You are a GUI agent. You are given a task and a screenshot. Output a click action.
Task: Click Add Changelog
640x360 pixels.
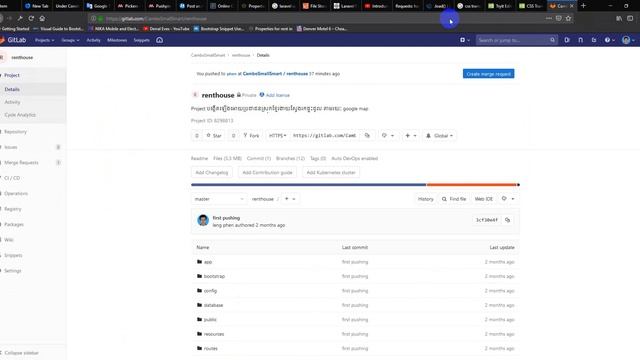coord(211,172)
